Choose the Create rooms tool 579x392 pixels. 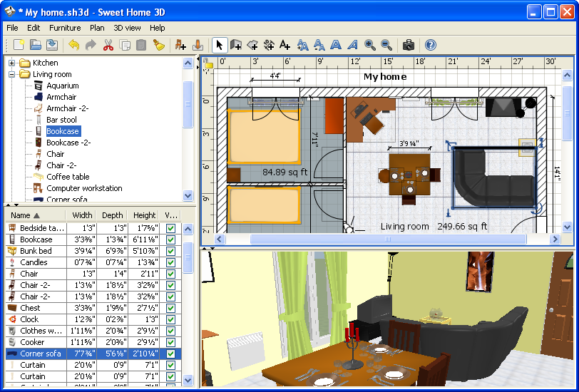point(252,45)
